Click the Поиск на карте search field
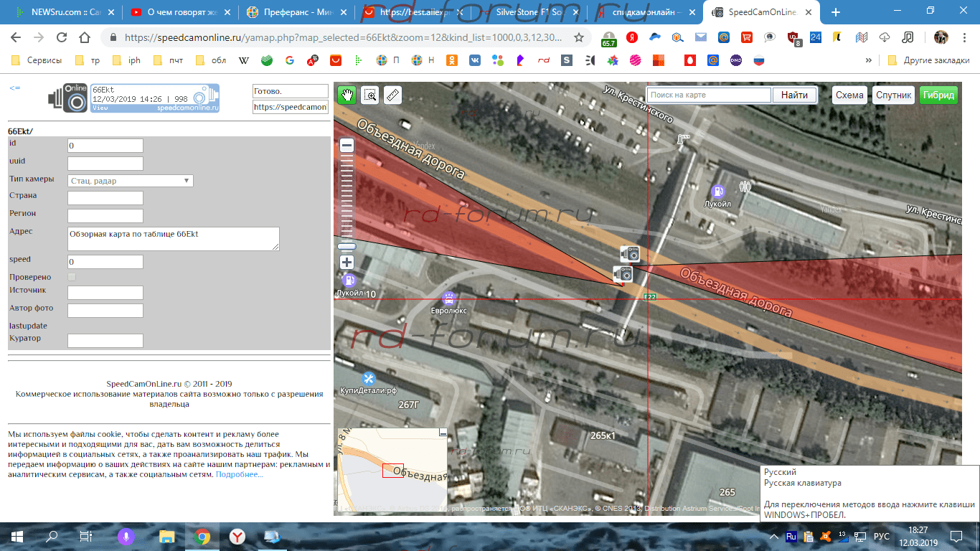 [708, 95]
